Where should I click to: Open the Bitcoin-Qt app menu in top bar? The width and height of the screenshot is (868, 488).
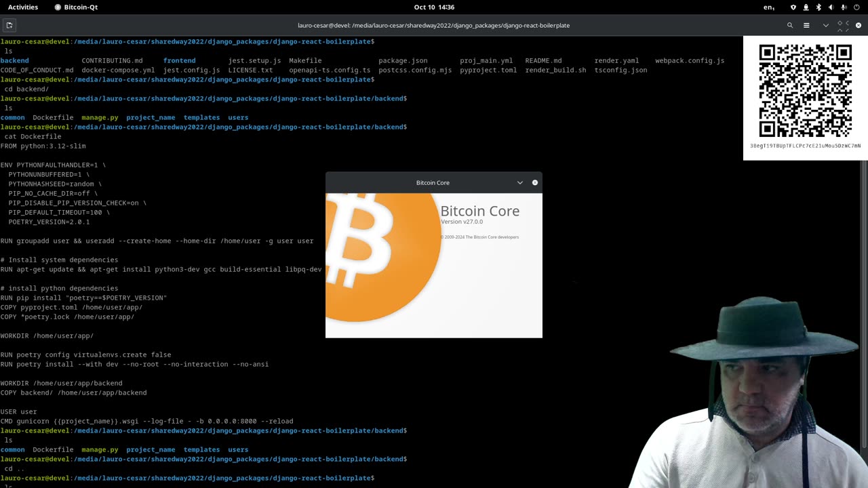(76, 7)
